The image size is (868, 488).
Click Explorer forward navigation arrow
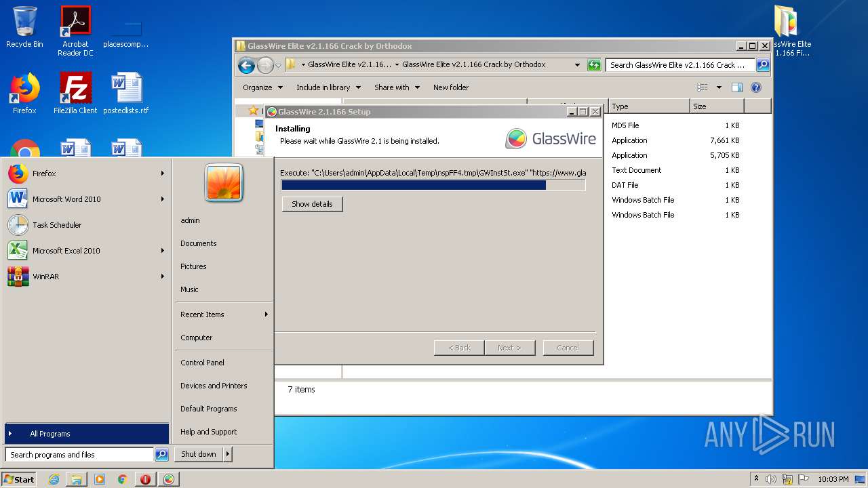click(x=265, y=65)
